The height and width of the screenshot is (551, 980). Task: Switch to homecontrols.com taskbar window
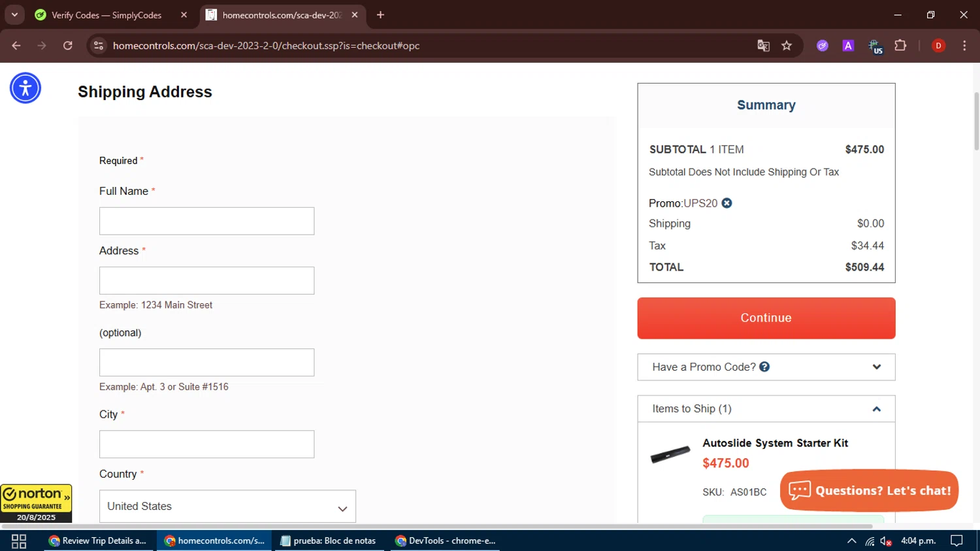214,541
